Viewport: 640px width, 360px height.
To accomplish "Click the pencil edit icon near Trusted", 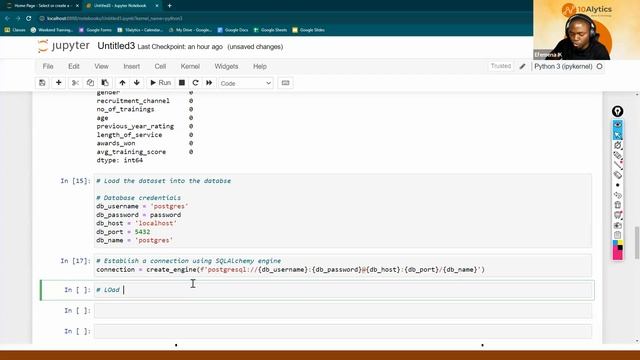I will (x=522, y=67).
